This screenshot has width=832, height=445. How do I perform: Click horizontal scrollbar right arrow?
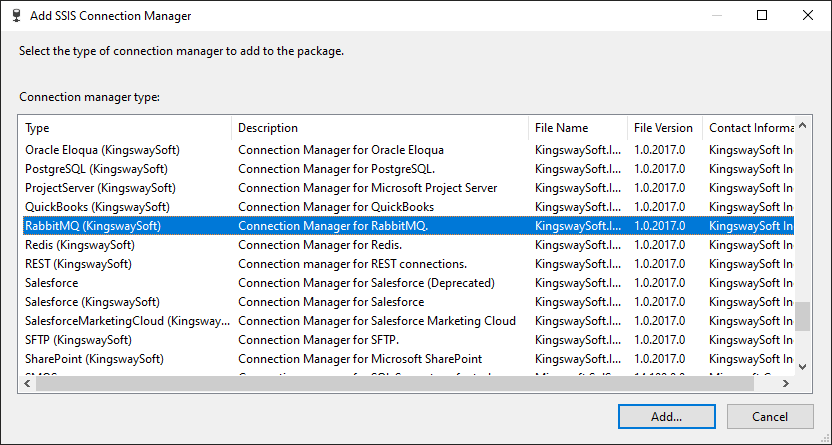tap(786, 383)
